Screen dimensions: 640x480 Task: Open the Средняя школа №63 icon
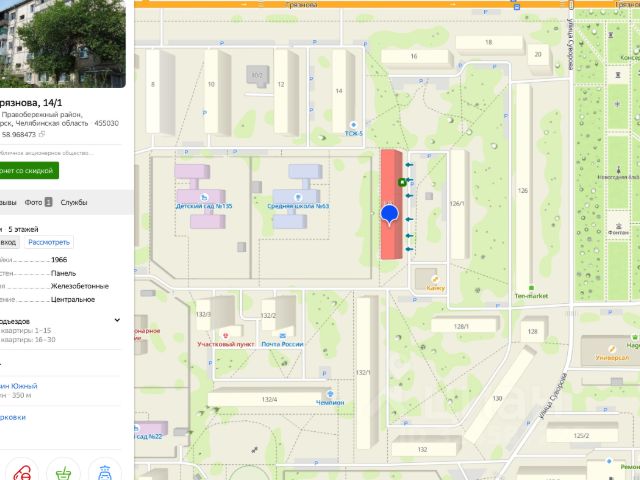[298, 198]
